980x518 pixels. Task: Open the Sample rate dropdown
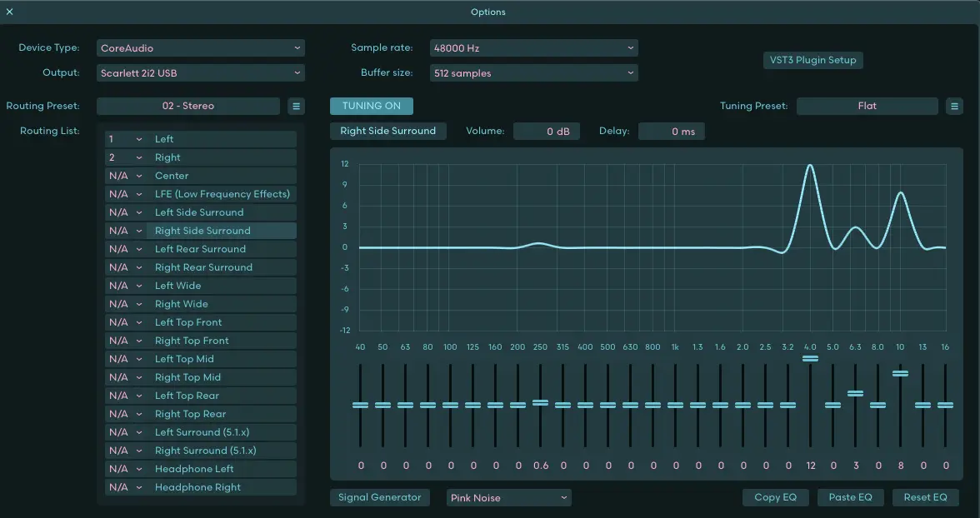(x=533, y=48)
